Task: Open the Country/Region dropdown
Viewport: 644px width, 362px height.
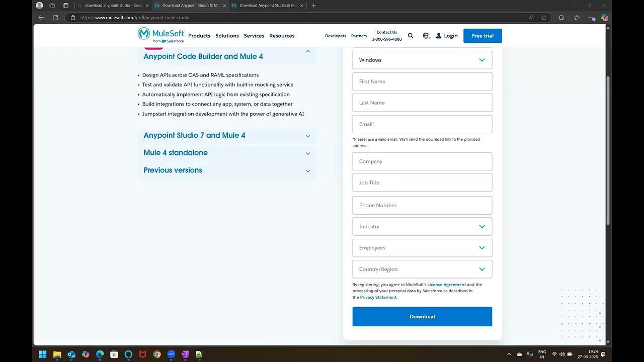Action: (x=422, y=269)
